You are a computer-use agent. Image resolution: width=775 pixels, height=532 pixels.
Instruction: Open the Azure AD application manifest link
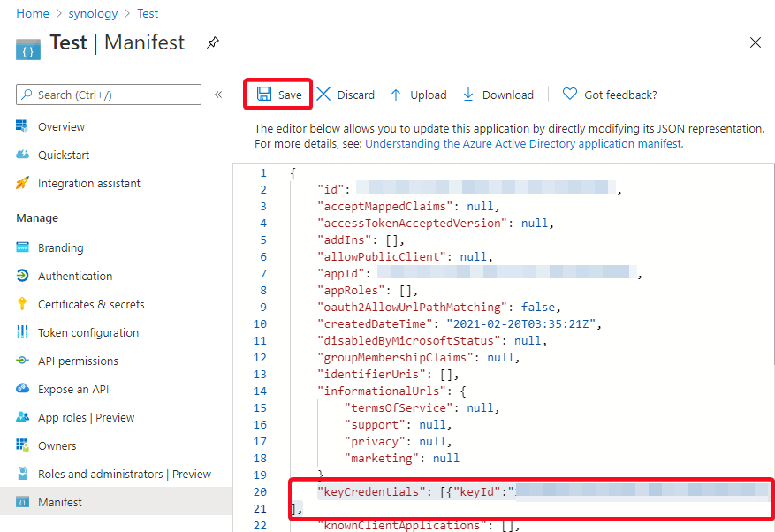pyautogui.click(x=524, y=143)
